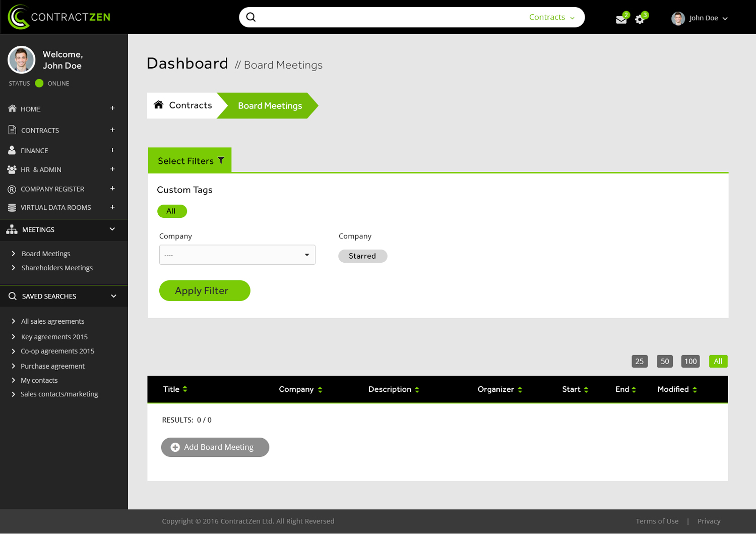
Task: Sort by Organizer column arrows
Action: click(520, 390)
